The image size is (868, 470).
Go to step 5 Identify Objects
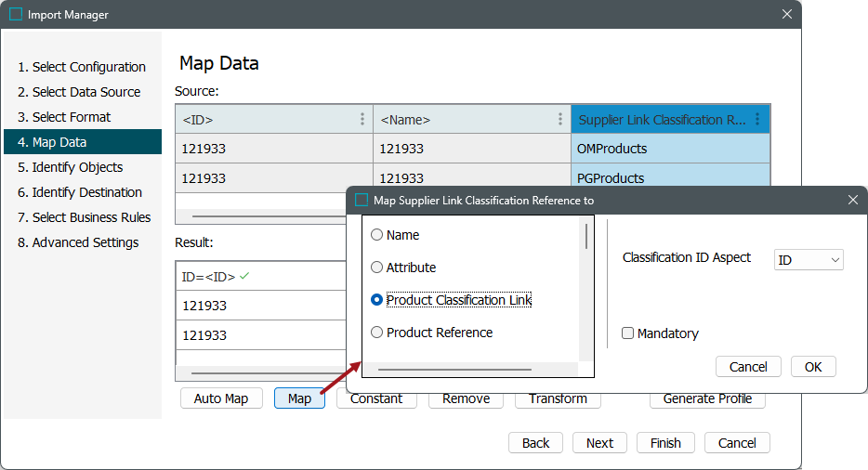pyautogui.click(x=77, y=167)
